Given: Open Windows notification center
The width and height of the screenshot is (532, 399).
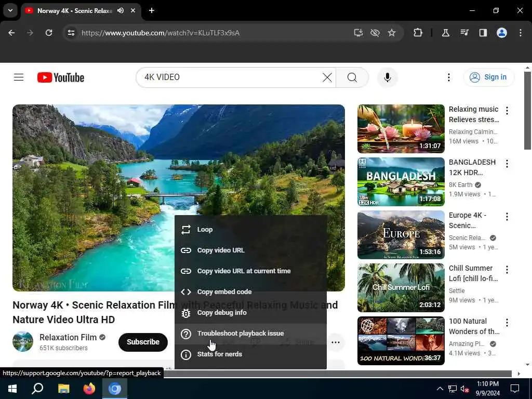Looking at the screenshot, I should coord(515,389).
